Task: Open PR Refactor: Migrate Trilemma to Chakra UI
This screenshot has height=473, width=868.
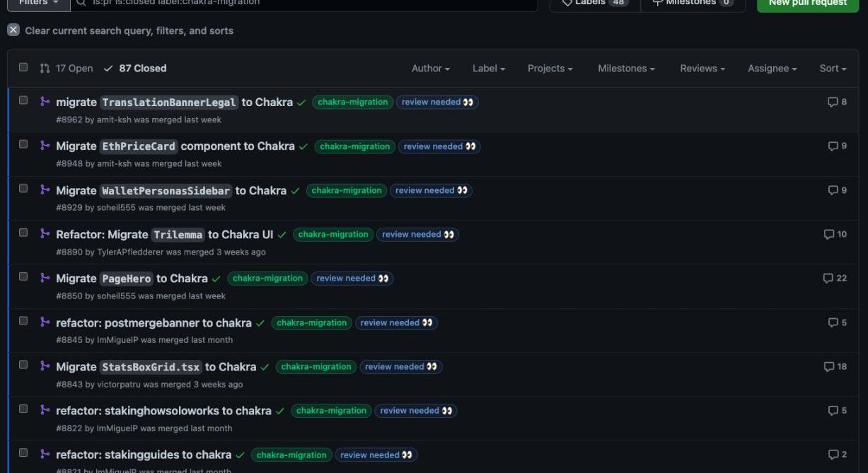Action: tap(165, 235)
